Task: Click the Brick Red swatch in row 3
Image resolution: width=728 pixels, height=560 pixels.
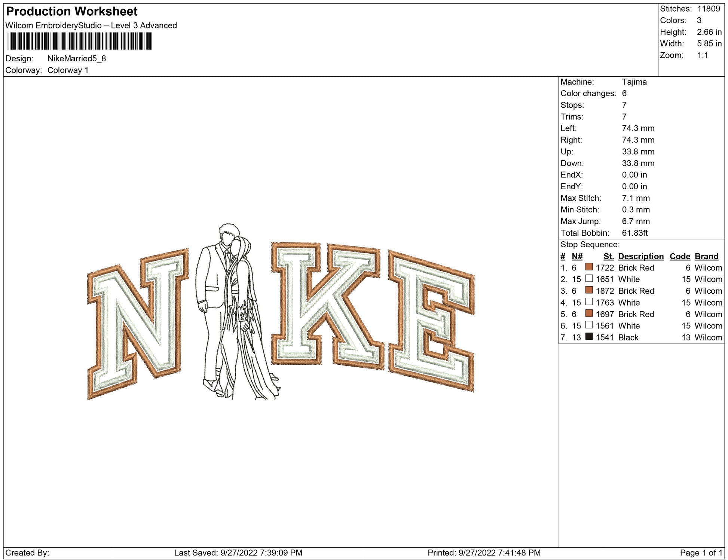Action: pos(589,290)
